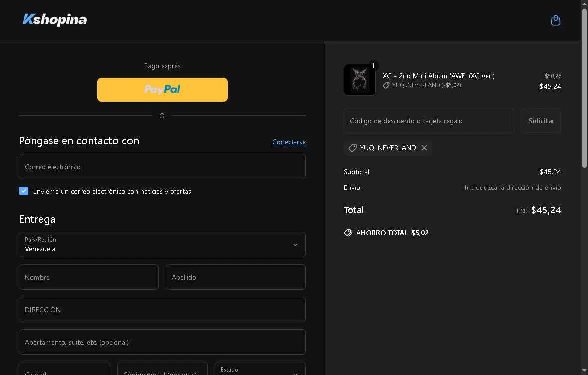Viewport: 588px width, 375px height.
Task: Uncheck the news and offers email checkbox
Action: point(24,191)
